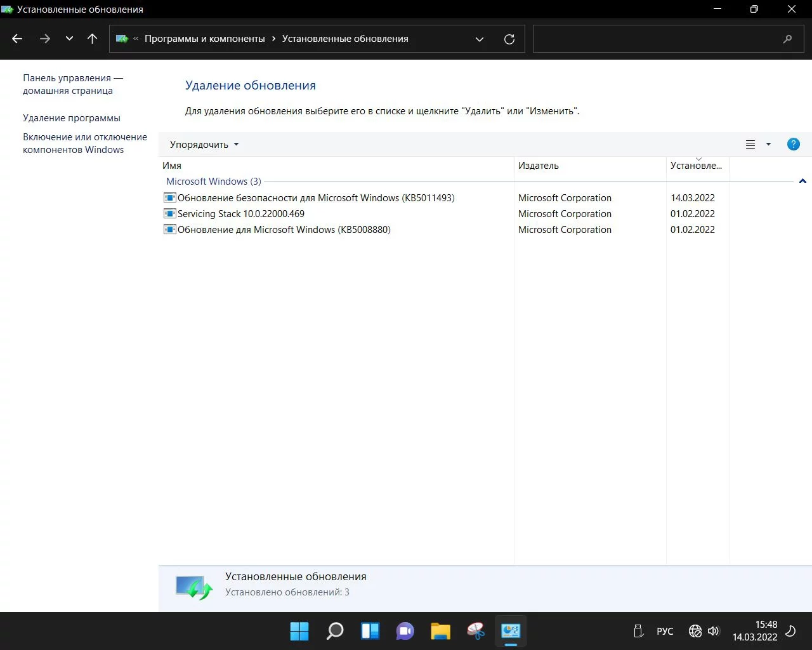Open Control Panel home page link
Image resolution: width=812 pixels, height=650 pixels.
[x=73, y=84]
